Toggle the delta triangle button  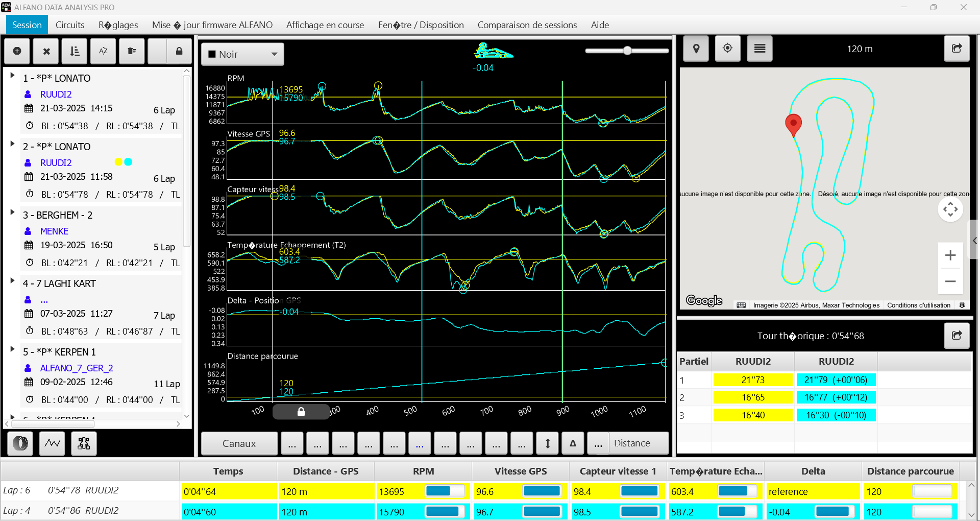pos(573,443)
